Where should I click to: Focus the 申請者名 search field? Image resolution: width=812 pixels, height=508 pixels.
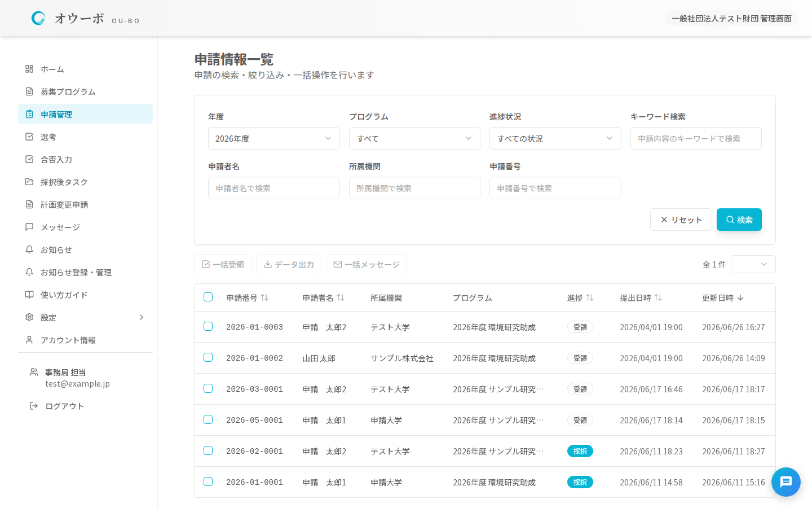point(274,188)
